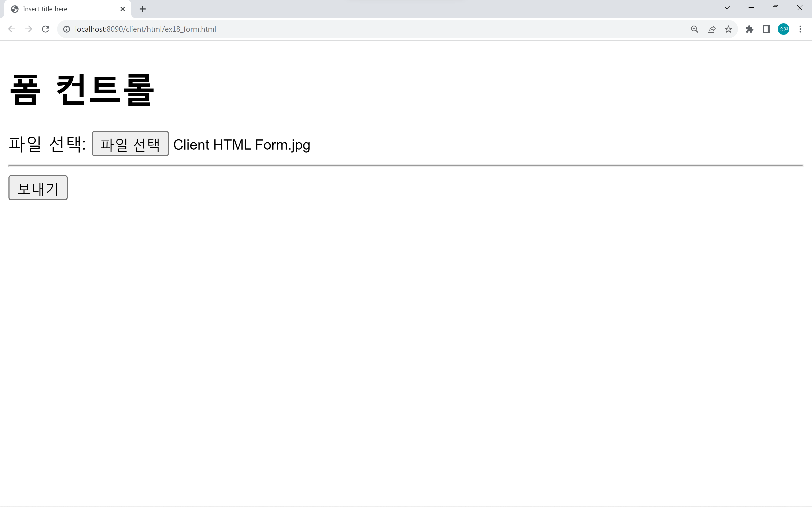Open a new tab
Viewport: 812px width, 507px height.
143,9
